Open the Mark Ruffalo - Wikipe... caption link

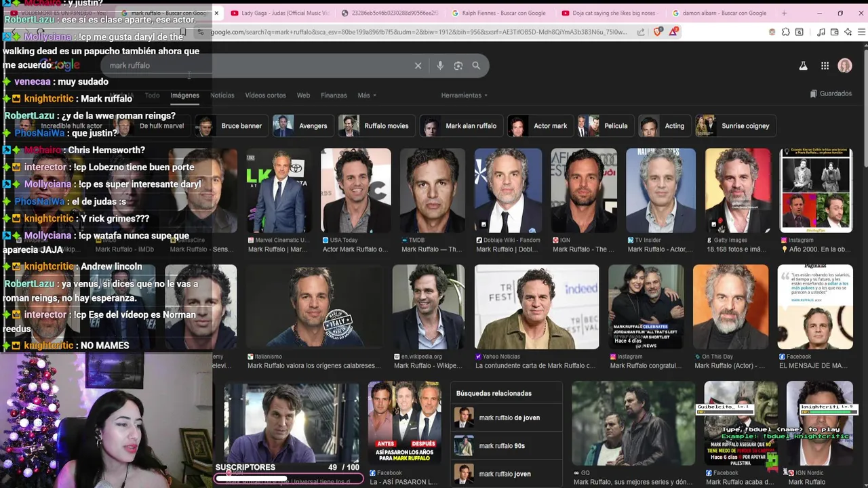click(x=427, y=366)
